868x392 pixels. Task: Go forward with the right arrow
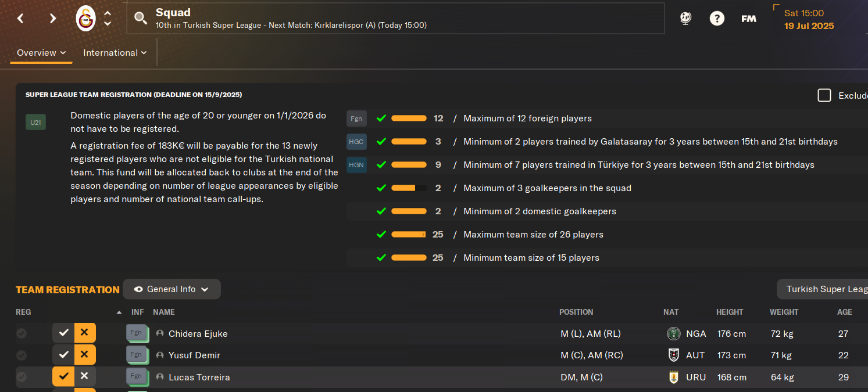coord(53,19)
